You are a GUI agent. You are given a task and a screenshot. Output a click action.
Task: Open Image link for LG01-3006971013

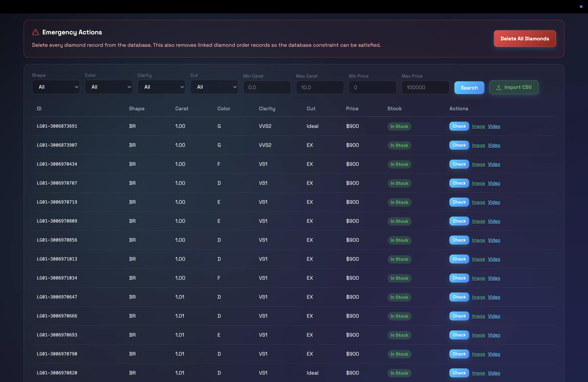tap(478, 259)
